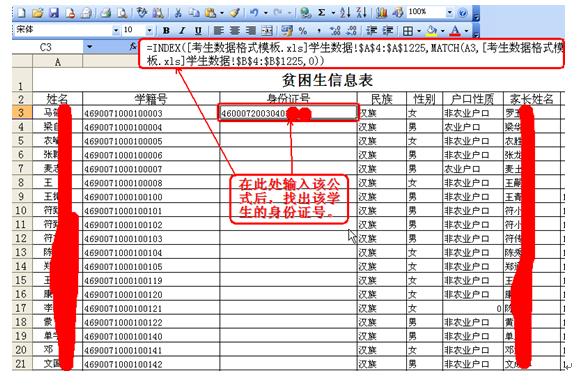The image size is (582, 385).
Task: Expand the Name Box dropdown next to C3
Action: (x=89, y=47)
